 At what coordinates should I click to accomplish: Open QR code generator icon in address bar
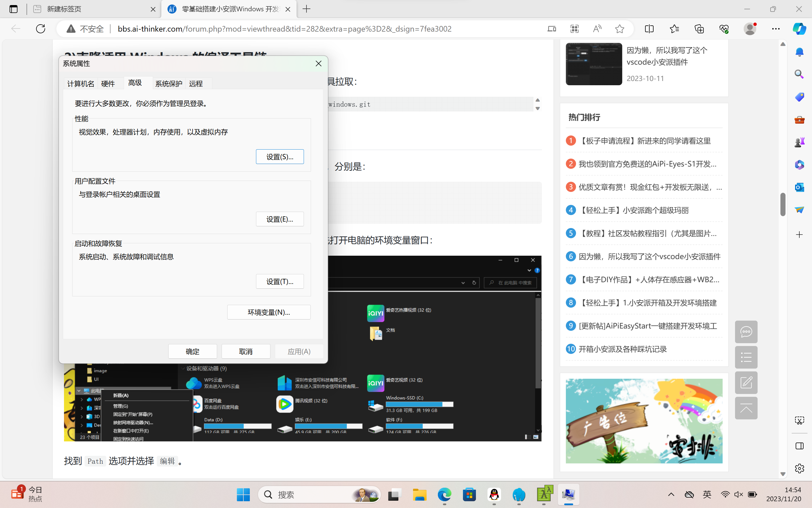(x=575, y=29)
